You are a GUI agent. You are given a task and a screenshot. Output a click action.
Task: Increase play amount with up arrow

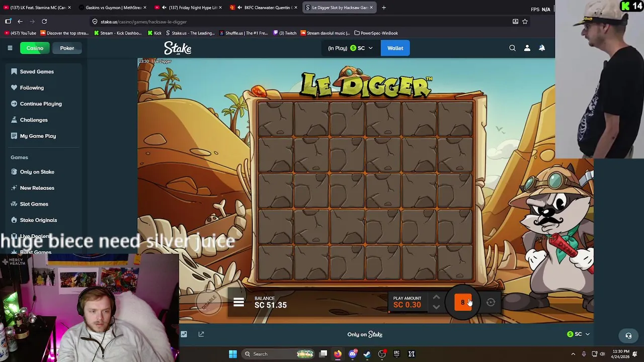coord(436,298)
